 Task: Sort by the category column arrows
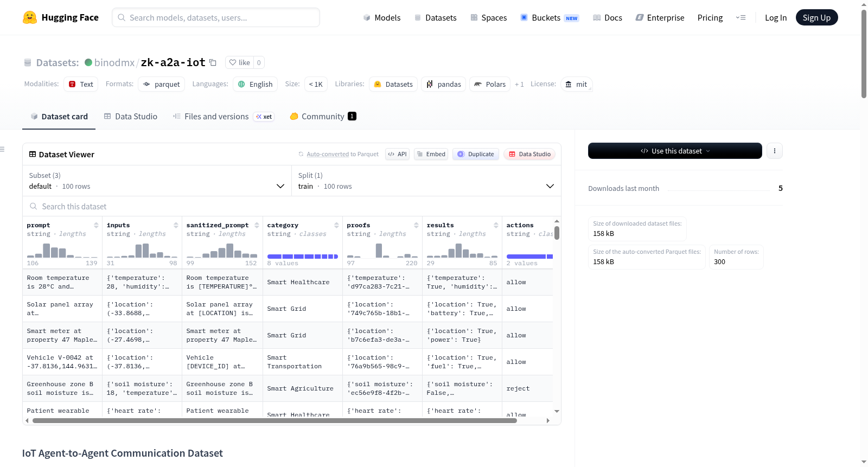(336, 225)
